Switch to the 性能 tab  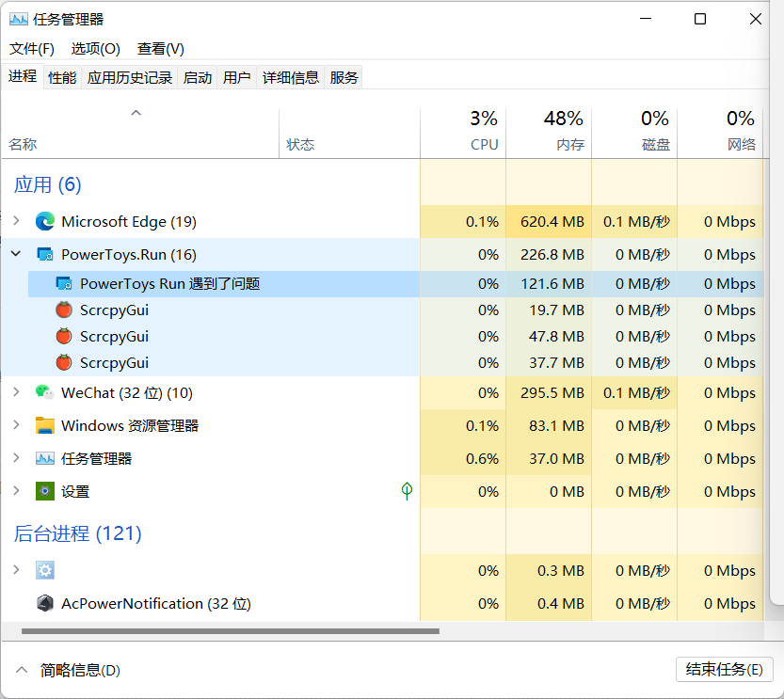click(x=61, y=77)
